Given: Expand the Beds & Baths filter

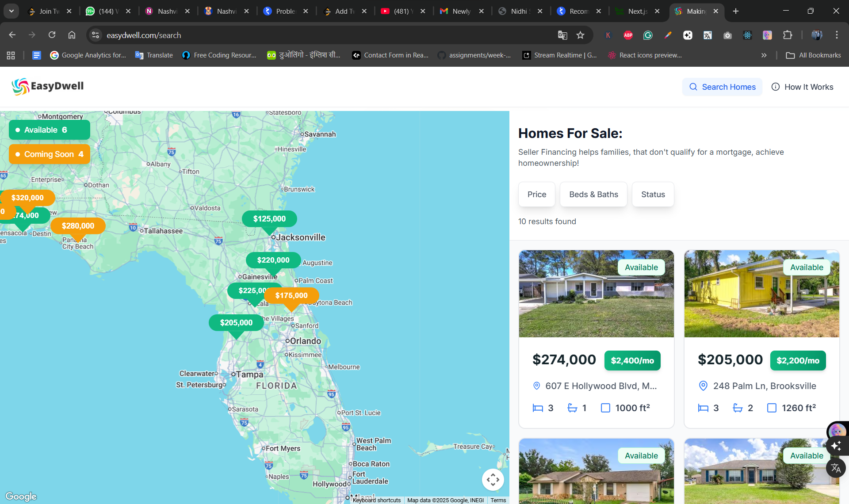Looking at the screenshot, I should [x=593, y=195].
